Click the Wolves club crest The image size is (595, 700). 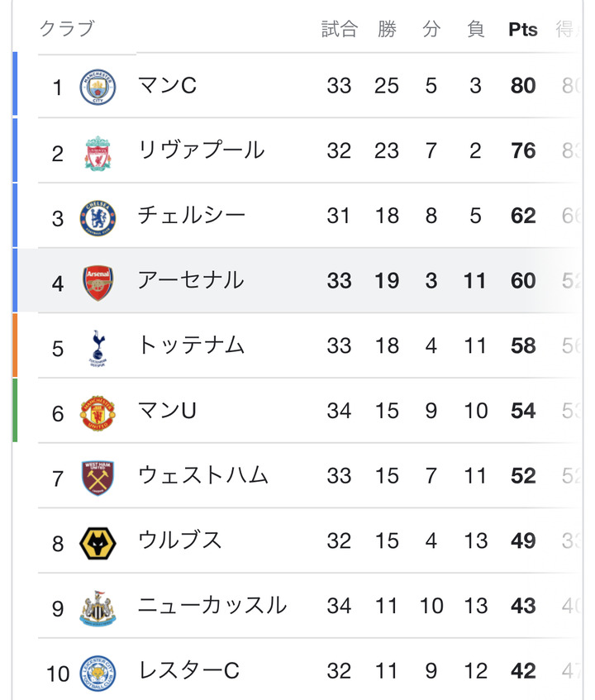98,543
